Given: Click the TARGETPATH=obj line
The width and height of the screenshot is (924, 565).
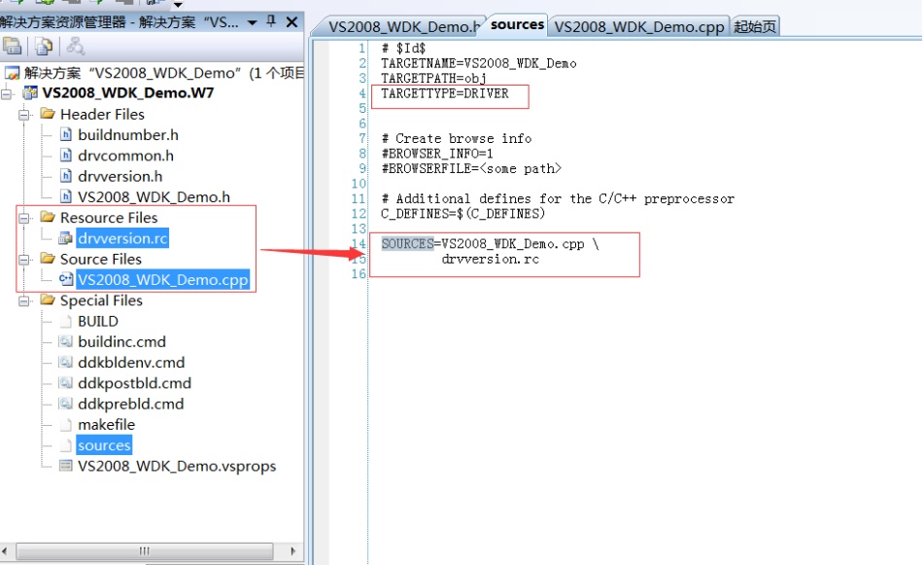Looking at the screenshot, I should pos(433,79).
